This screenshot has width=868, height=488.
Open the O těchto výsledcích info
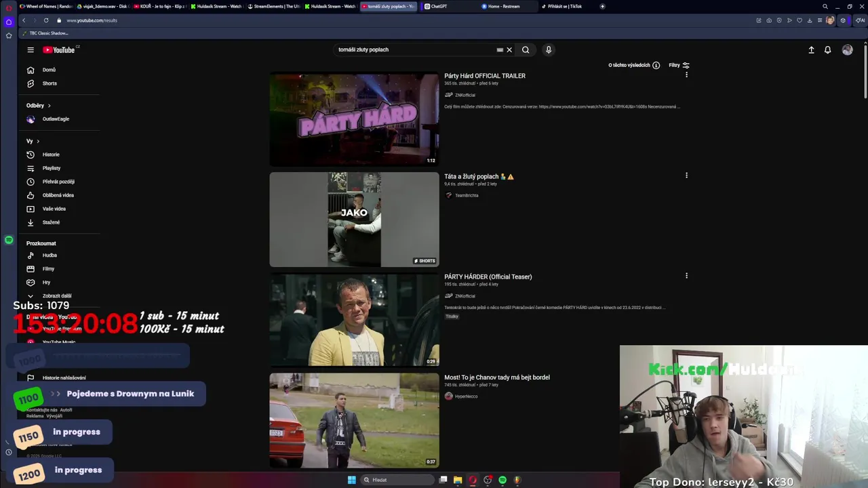634,66
